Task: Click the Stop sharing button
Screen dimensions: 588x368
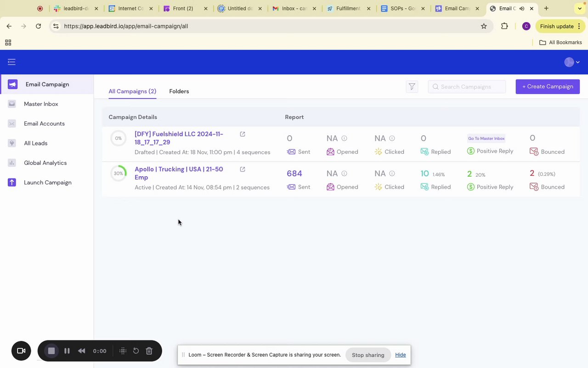Action: pyautogui.click(x=368, y=355)
